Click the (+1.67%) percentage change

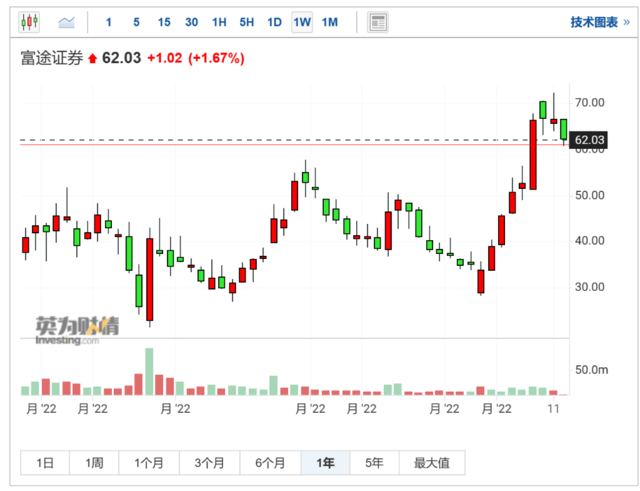click(216, 58)
